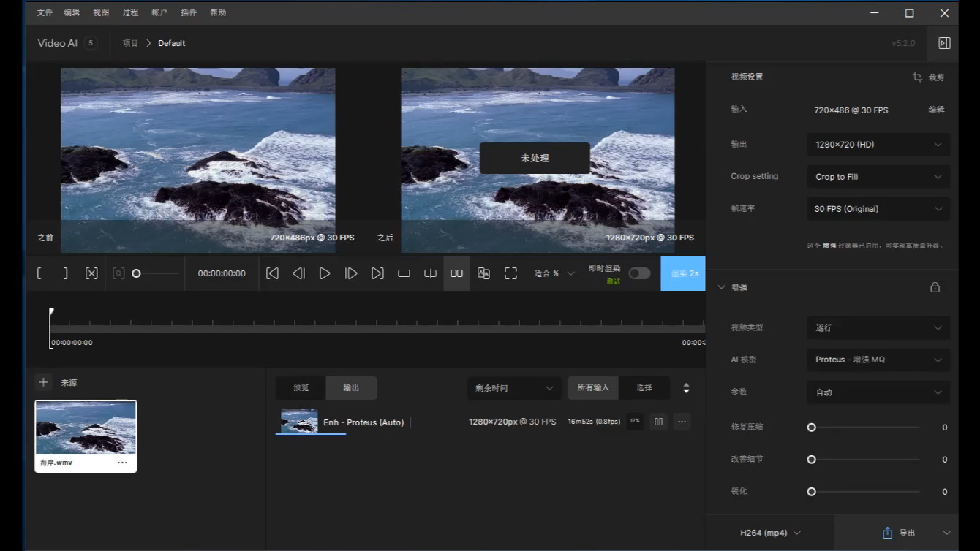Click the crop icon in video settings
The height and width of the screenshot is (551, 980).
tap(917, 77)
